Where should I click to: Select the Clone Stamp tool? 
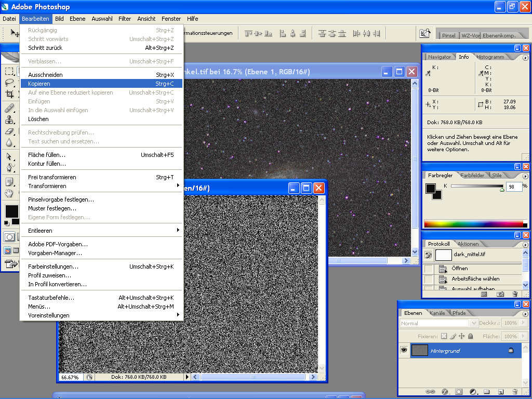tap(9, 119)
